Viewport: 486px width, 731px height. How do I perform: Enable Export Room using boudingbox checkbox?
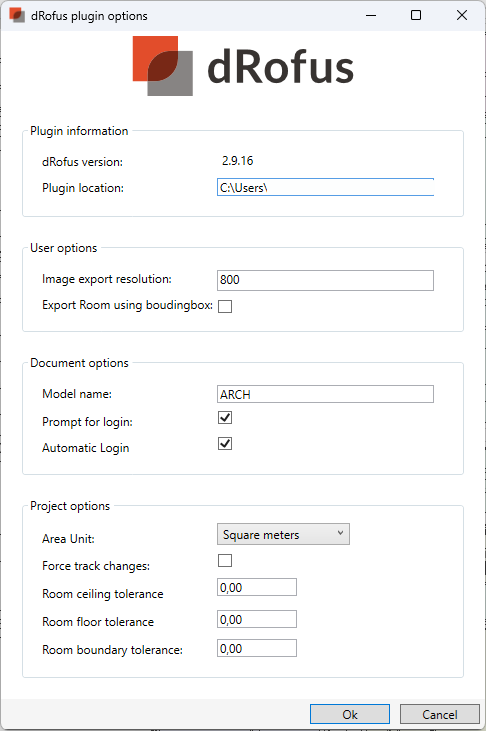(x=225, y=306)
